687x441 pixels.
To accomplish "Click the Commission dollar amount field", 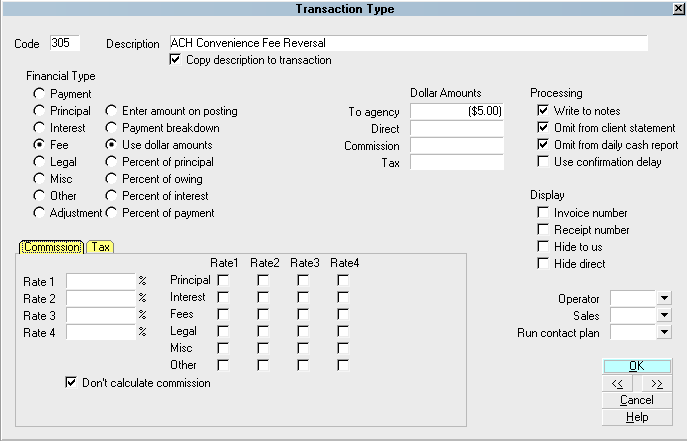I will point(457,145).
